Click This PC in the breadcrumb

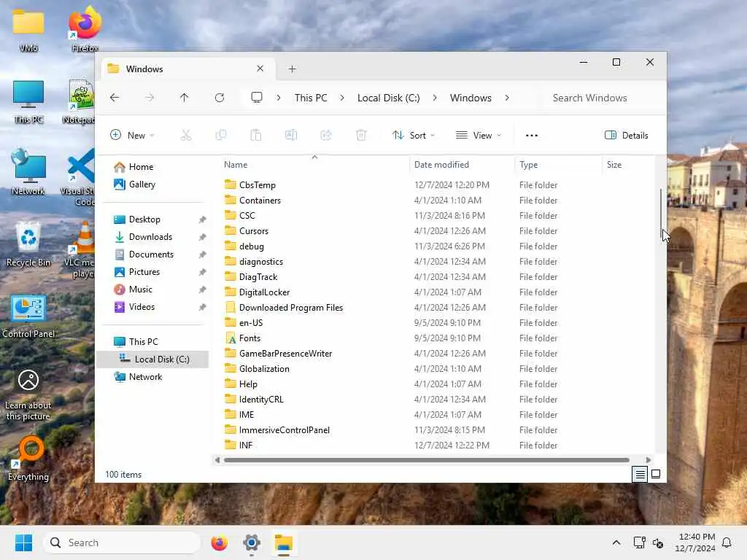pos(311,98)
